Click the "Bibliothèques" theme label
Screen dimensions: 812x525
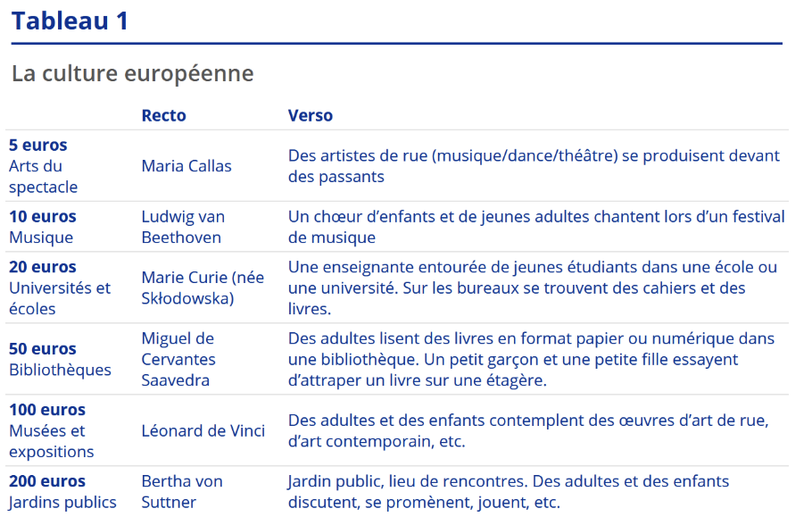60,370
